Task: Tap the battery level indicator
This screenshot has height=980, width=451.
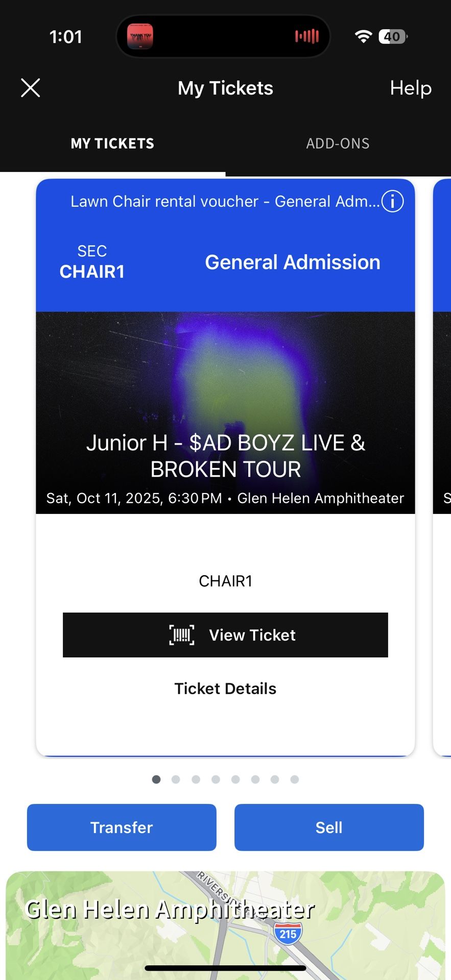Action: 392,37
